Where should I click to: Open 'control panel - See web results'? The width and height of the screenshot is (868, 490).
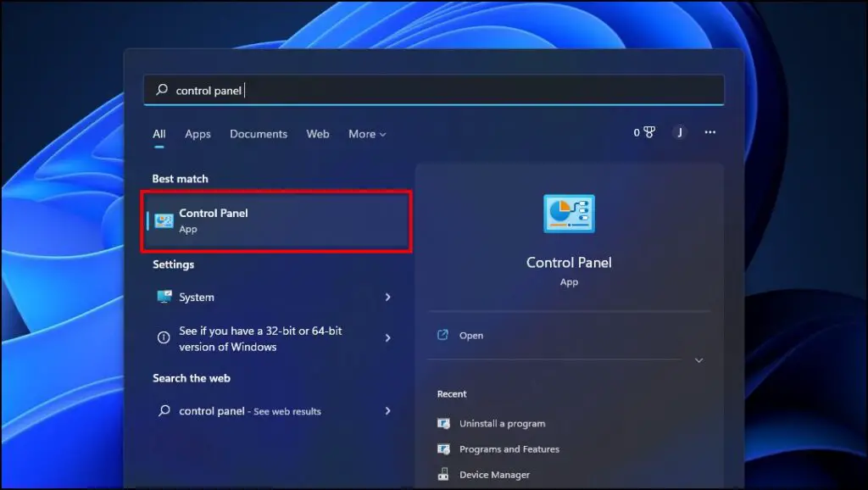click(x=275, y=410)
